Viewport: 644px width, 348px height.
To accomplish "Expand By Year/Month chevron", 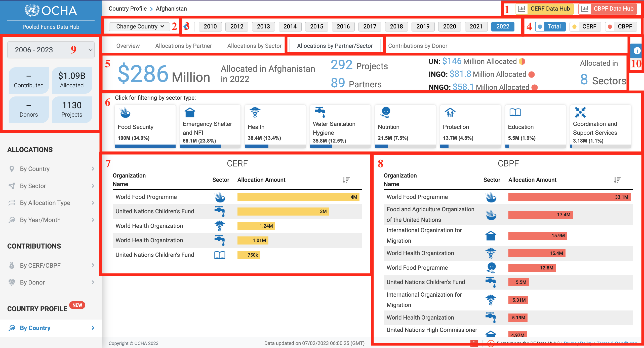I will click(x=93, y=220).
